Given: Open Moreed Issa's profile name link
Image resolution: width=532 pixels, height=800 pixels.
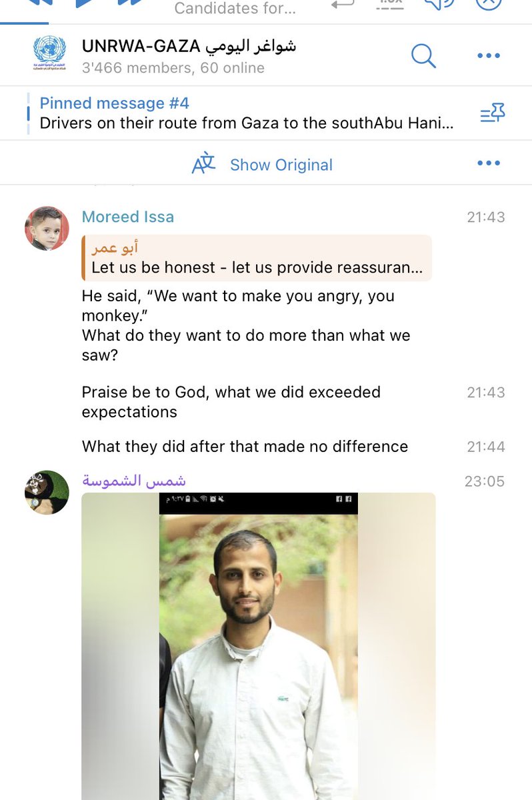Looking at the screenshot, I should [x=127, y=217].
